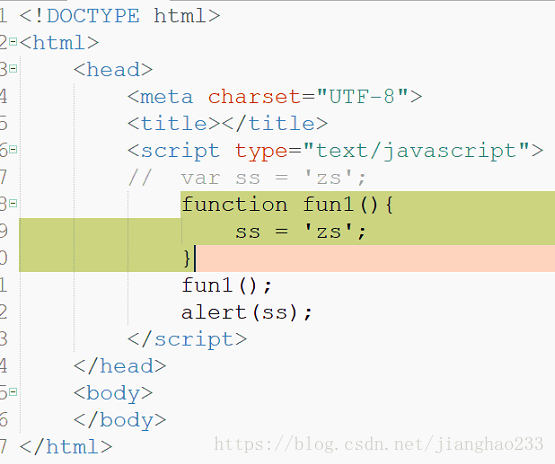Click the closing </script> tag
This screenshot has height=464, width=555.
pos(187,339)
